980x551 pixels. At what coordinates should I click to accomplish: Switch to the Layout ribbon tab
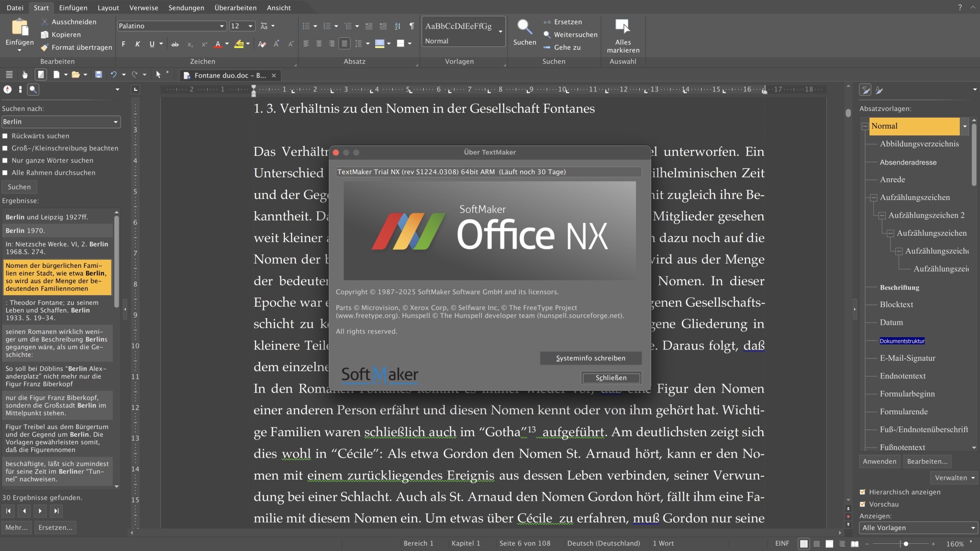click(x=108, y=8)
